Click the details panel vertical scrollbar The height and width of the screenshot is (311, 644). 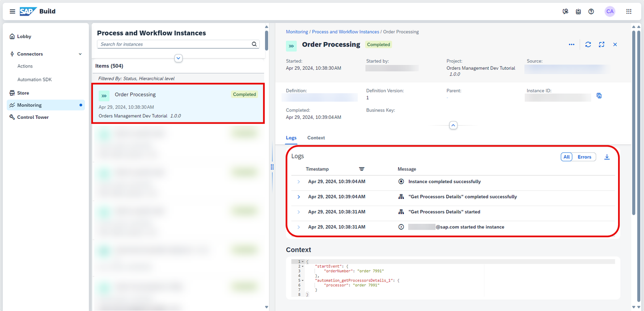pos(633,122)
